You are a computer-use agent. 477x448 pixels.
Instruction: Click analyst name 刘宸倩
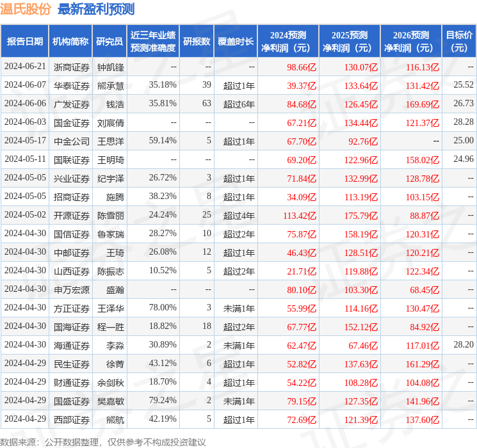click(x=111, y=123)
